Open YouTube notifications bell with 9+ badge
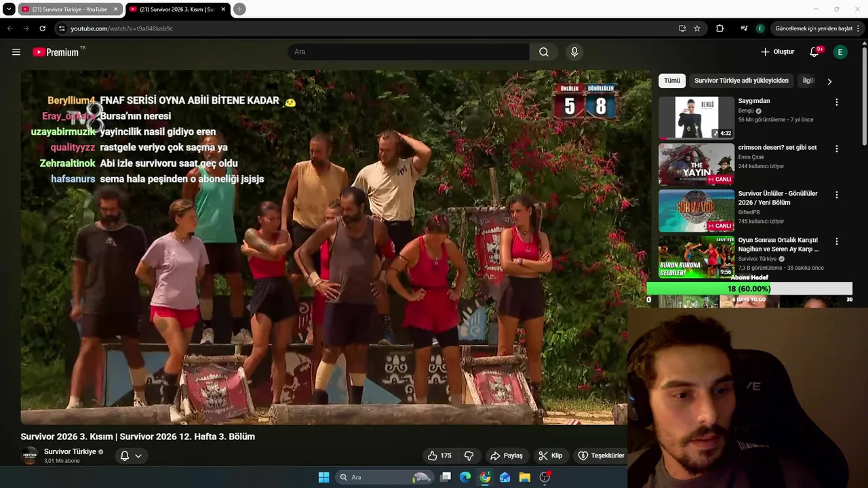Viewport: 868px width, 488px height. [815, 52]
